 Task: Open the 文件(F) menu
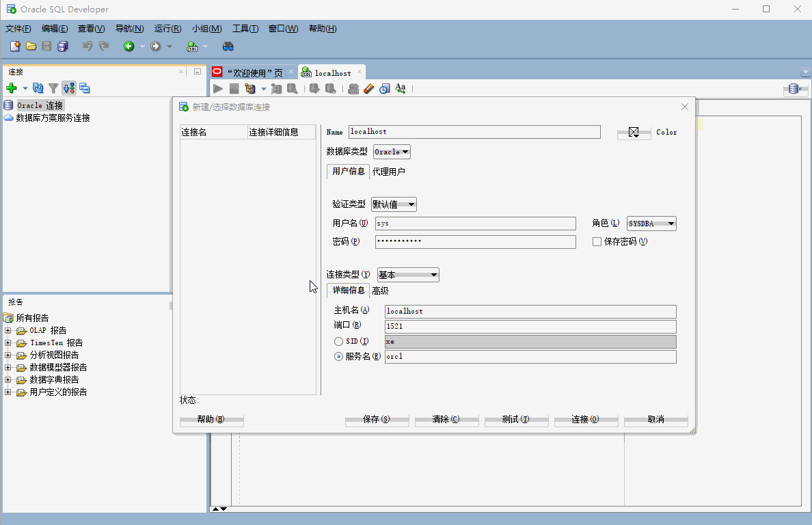click(x=18, y=29)
